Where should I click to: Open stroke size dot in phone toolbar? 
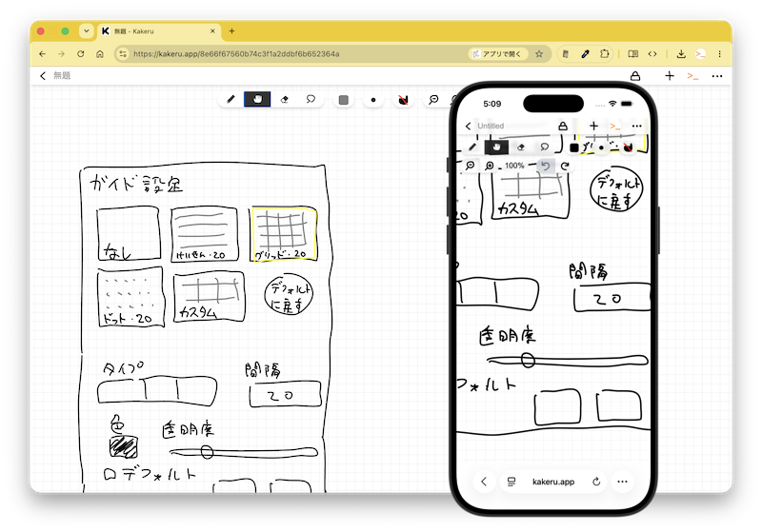tap(602, 148)
